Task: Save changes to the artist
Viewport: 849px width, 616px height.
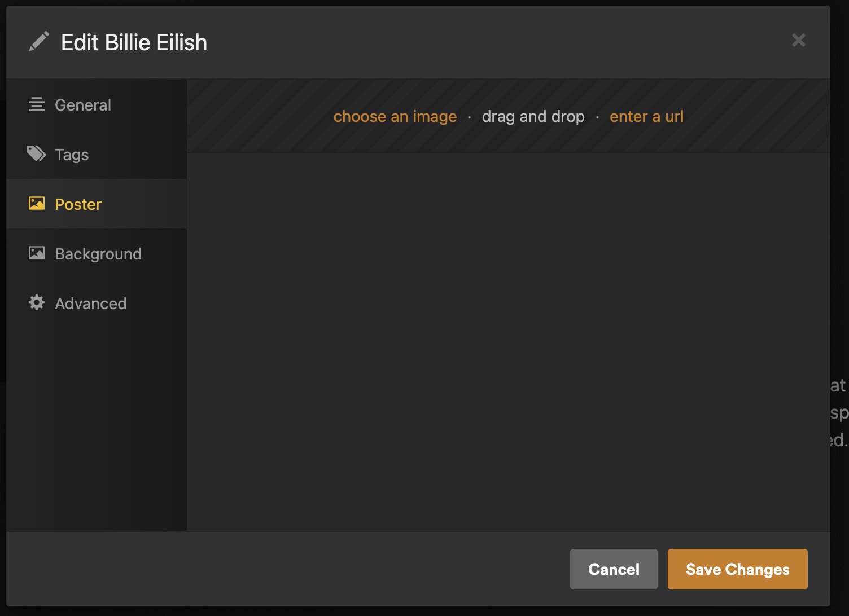Action: click(737, 569)
